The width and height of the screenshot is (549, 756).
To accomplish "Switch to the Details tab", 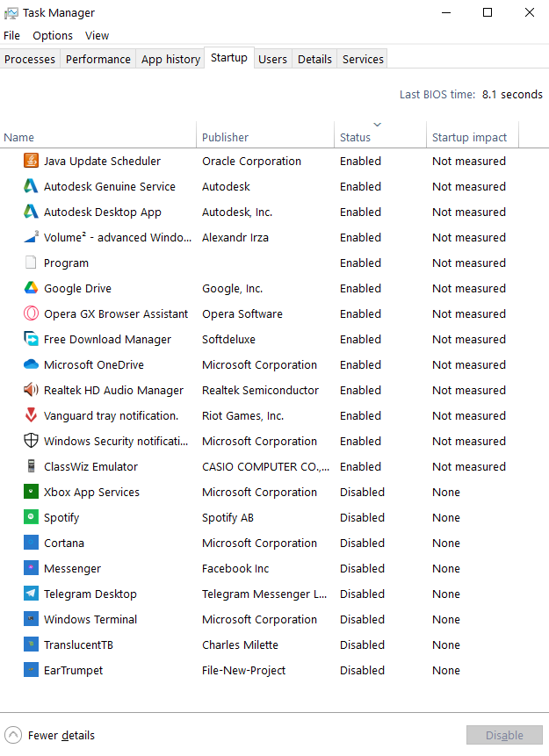I will (314, 60).
